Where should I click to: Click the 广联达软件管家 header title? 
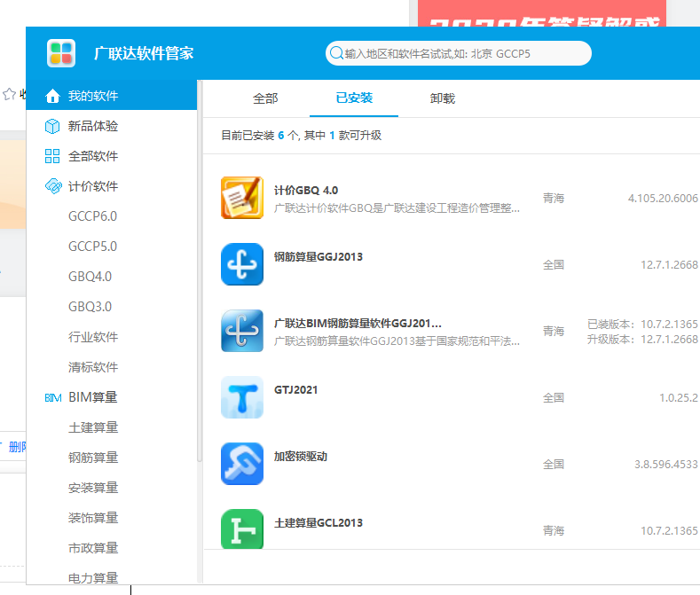coord(144,53)
